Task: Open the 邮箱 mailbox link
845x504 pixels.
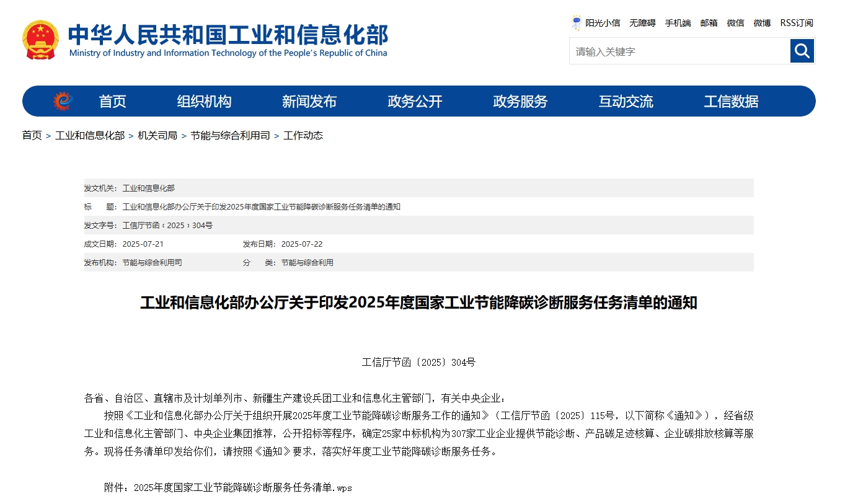Action: pyautogui.click(x=709, y=23)
